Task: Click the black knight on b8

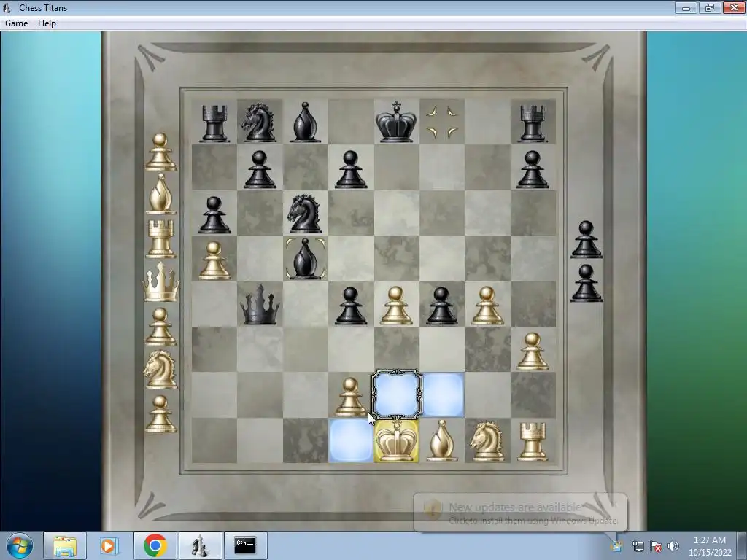Action: [260, 122]
